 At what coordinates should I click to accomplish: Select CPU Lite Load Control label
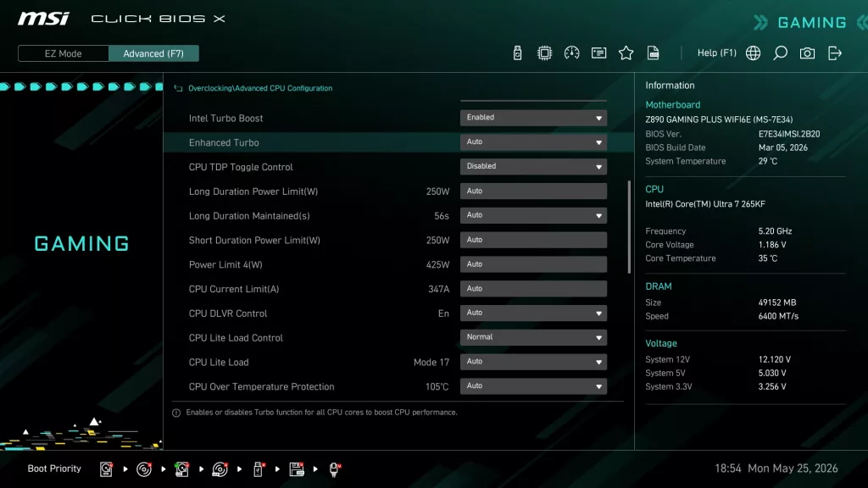(x=236, y=338)
